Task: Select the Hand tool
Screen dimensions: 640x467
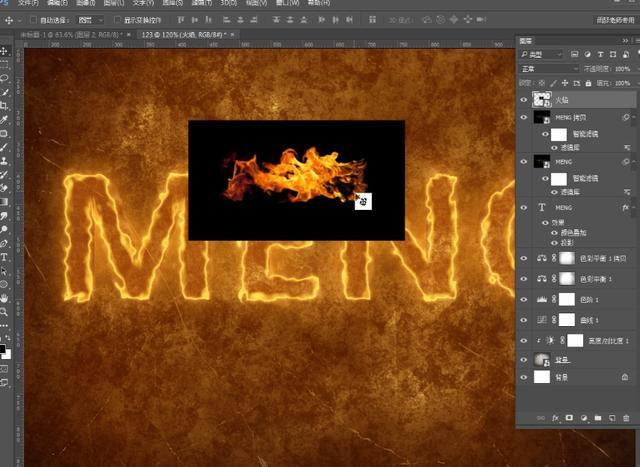Action: point(4,298)
